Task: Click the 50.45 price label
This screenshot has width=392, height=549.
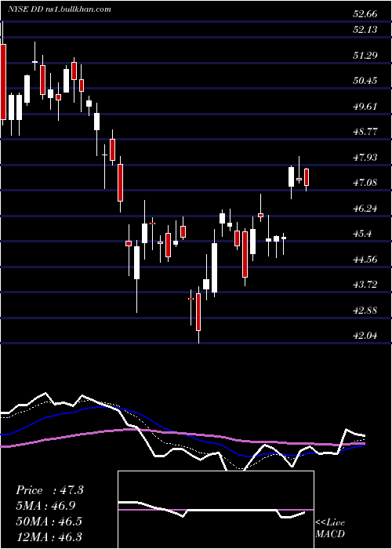Action: [365, 81]
